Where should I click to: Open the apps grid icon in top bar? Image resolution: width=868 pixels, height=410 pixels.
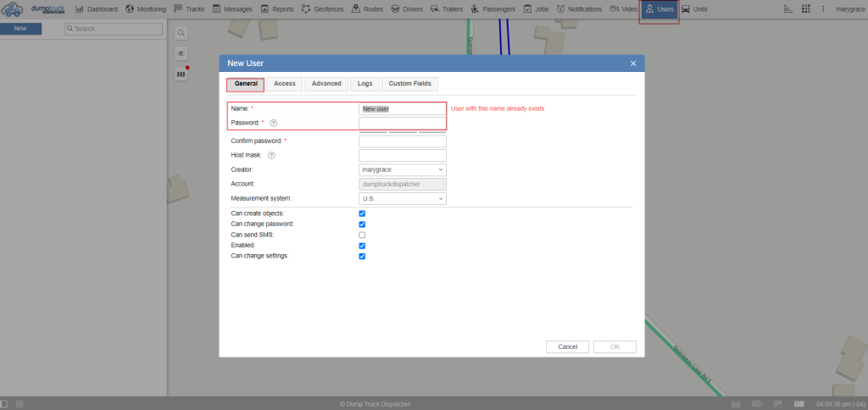805,8
